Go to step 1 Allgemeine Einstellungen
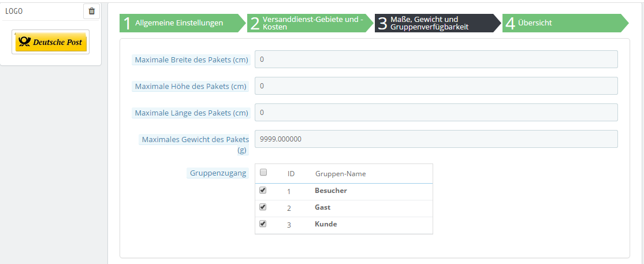The height and width of the screenshot is (264, 644). (x=180, y=23)
